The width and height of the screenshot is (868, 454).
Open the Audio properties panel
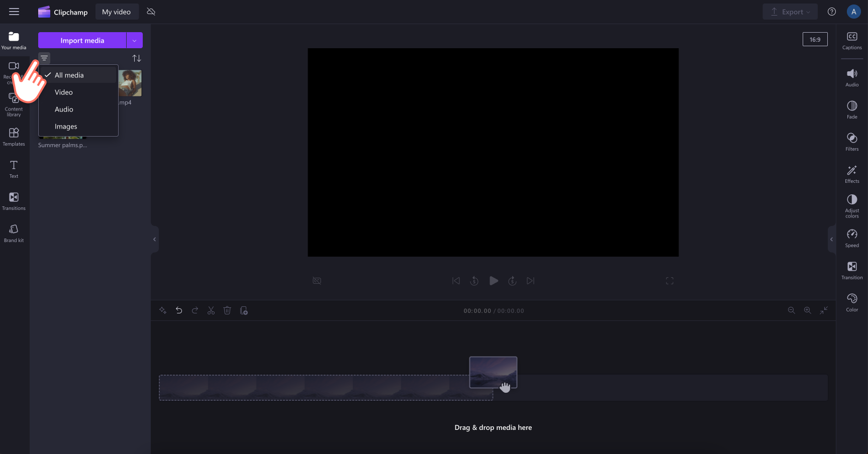[852, 78]
